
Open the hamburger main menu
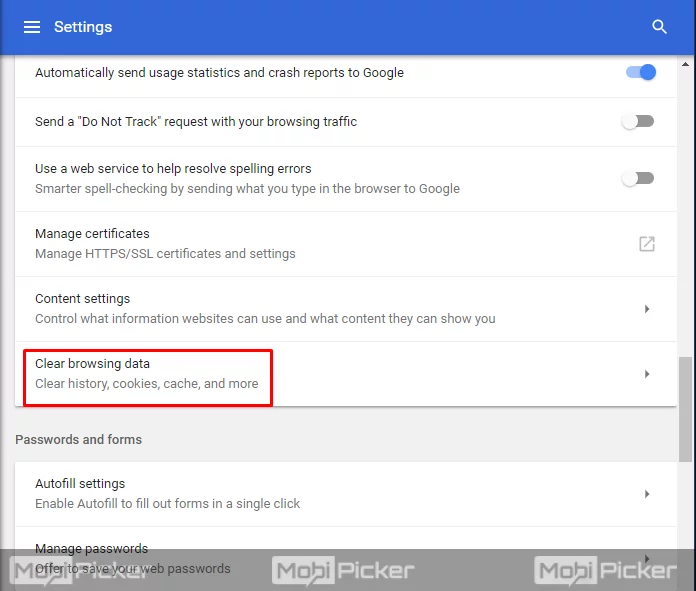tap(32, 27)
